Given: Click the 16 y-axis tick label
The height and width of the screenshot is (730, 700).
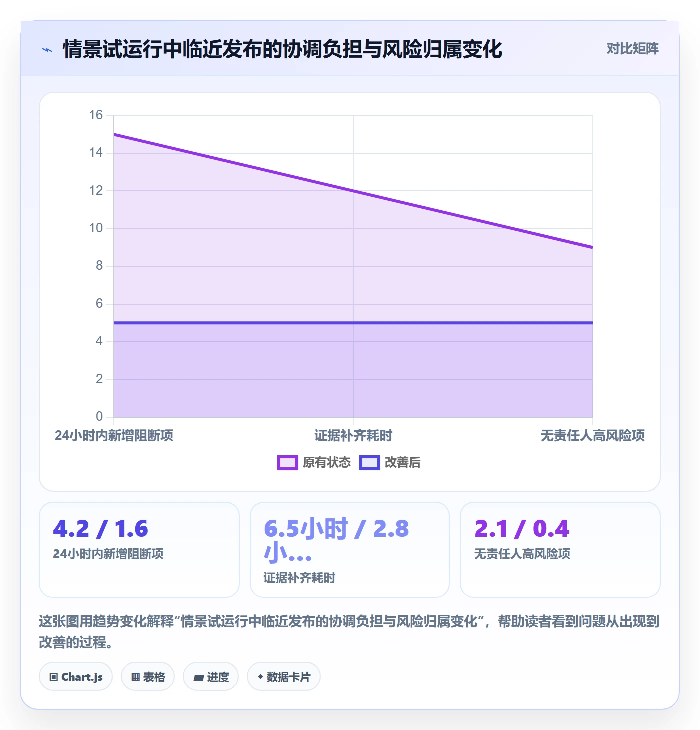Looking at the screenshot, I should [96, 115].
